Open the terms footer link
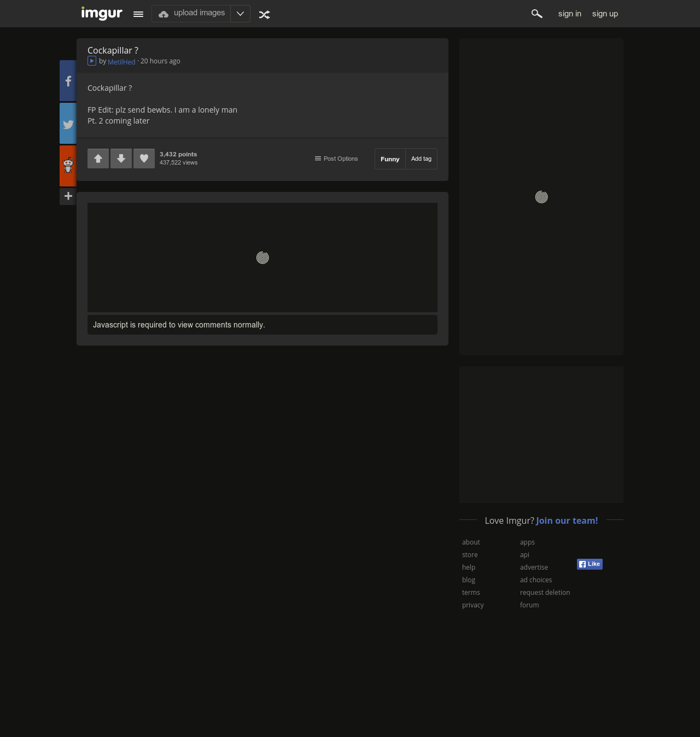This screenshot has width=700, height=737. coord(471,593)
